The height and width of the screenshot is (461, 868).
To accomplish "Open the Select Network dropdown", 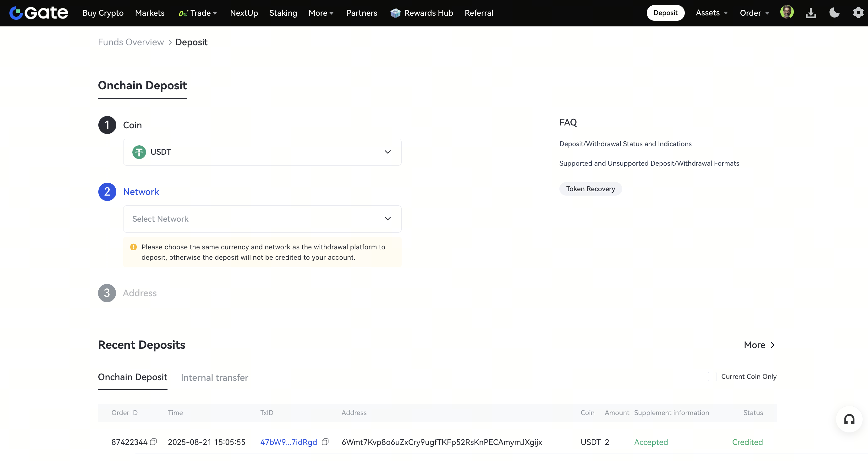I will [x=262, y=219].
